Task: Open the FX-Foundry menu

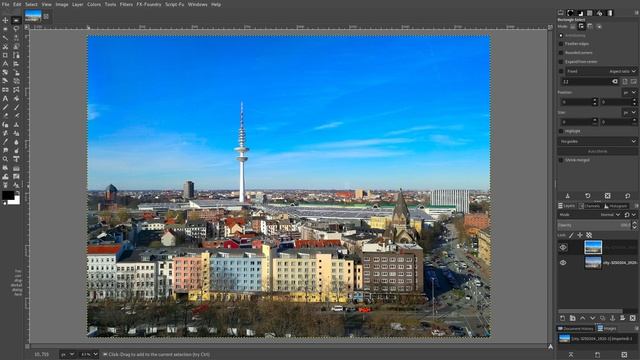Action: (149, 4)
